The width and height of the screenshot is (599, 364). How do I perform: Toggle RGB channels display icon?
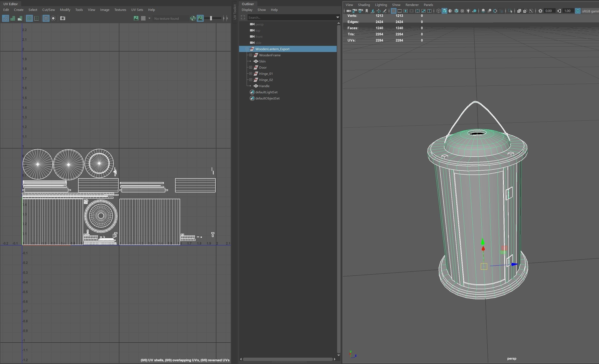[193, 18]
